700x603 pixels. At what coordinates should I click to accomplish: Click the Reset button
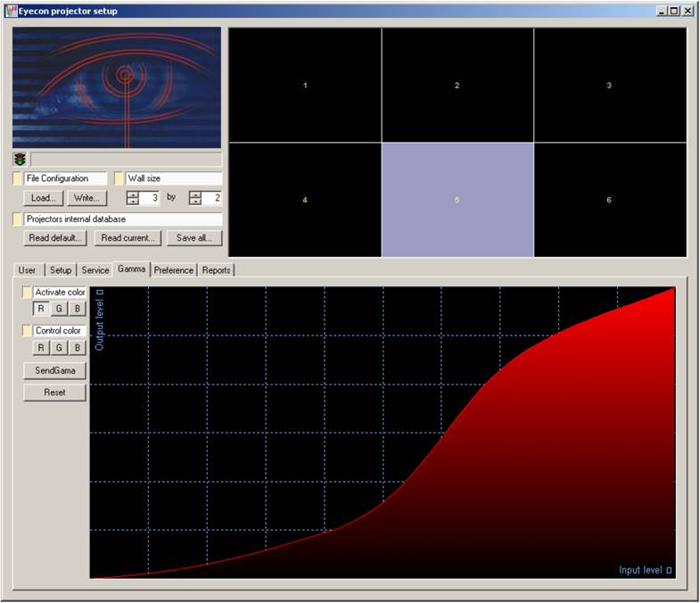(x=55, y=392)
